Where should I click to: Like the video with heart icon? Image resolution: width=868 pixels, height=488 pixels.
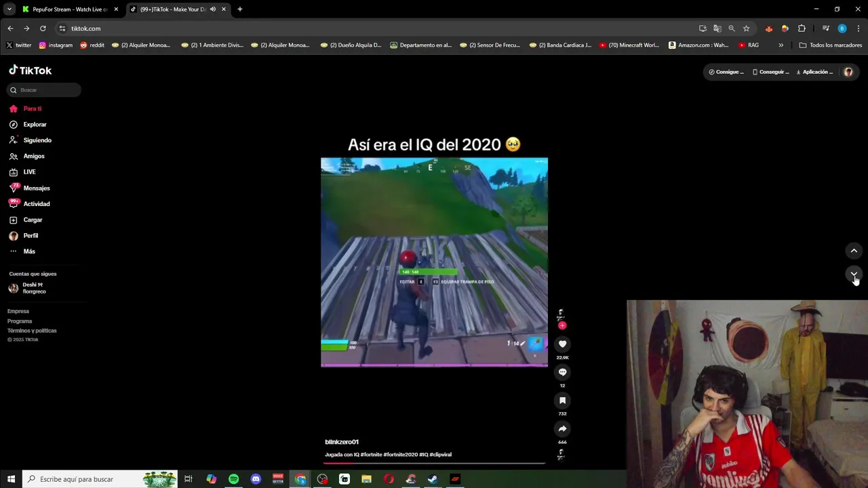pos(562,344)
